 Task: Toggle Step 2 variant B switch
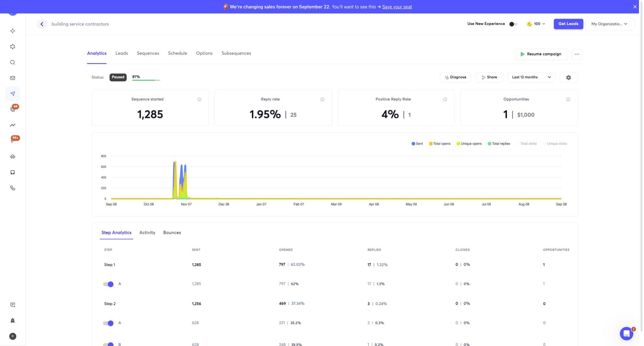[x=108, y=344]
